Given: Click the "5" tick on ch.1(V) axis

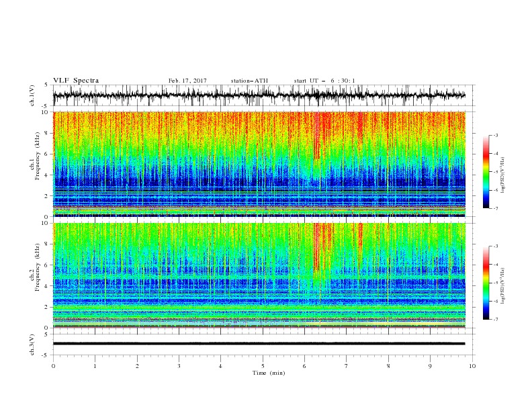Looking at the screenshot, I should (46, 85).
